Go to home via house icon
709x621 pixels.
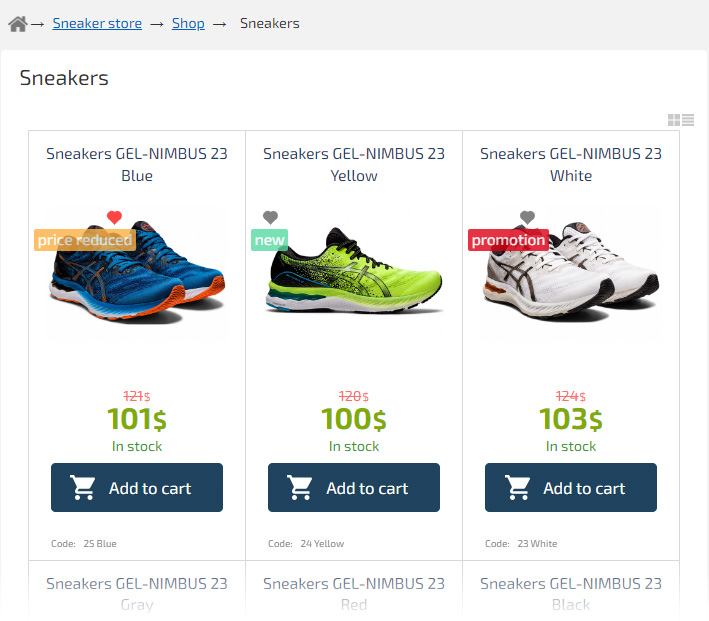[x=17, y=23]
